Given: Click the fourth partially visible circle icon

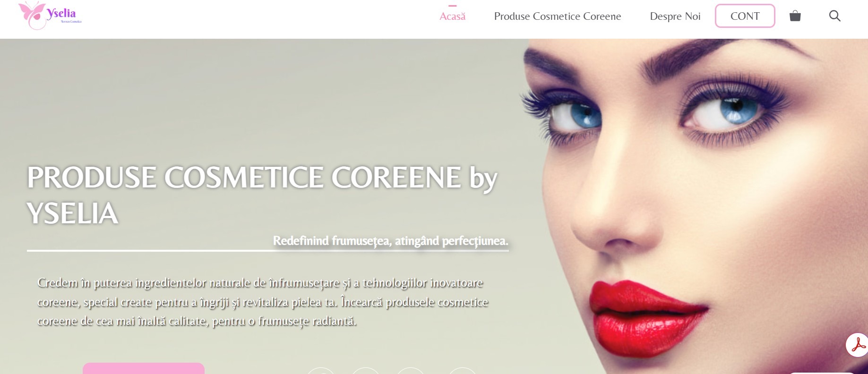Looking at the screenshot, I should click(x=462, y=371).
